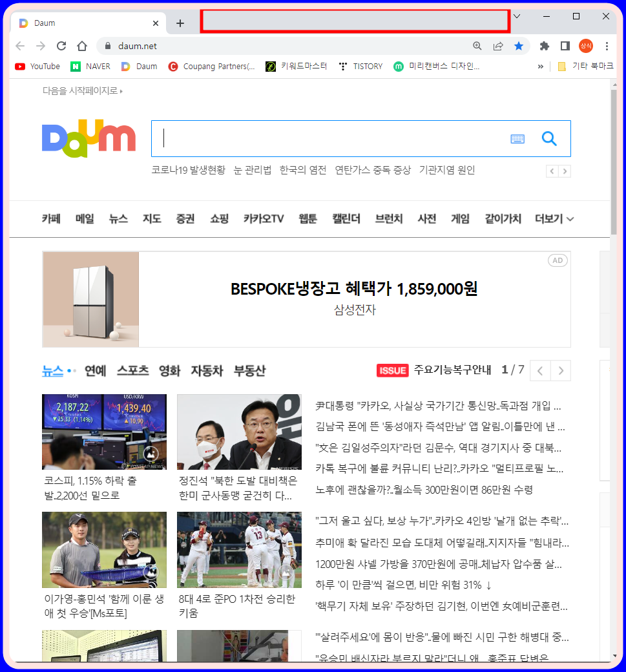Select the Daum browser tab

[89, 23]
